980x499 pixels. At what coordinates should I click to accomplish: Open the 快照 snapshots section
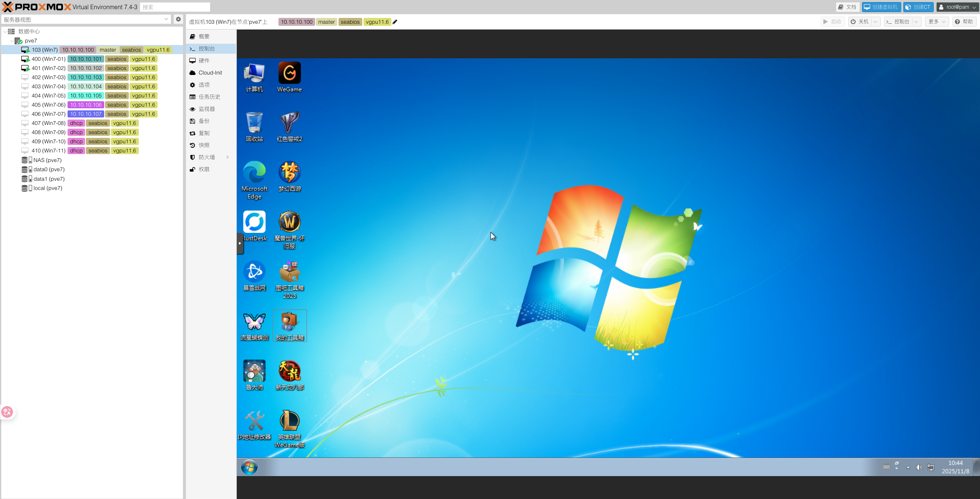click(x=204, y=145)
